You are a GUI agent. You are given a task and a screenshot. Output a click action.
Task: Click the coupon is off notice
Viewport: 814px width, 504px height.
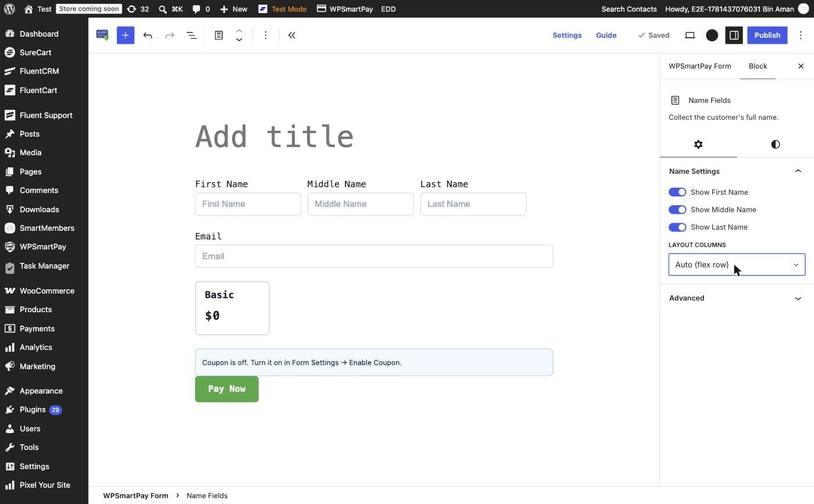click(x=374, y=362)
